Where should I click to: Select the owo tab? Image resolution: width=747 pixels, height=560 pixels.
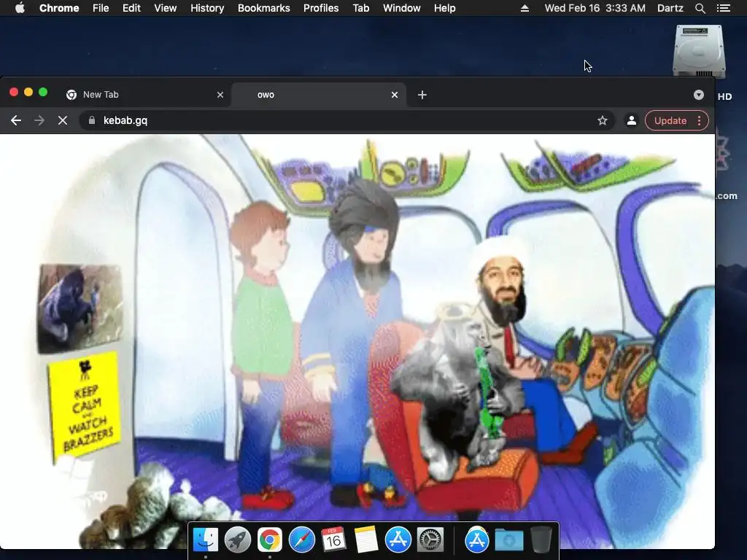point(318,95)
